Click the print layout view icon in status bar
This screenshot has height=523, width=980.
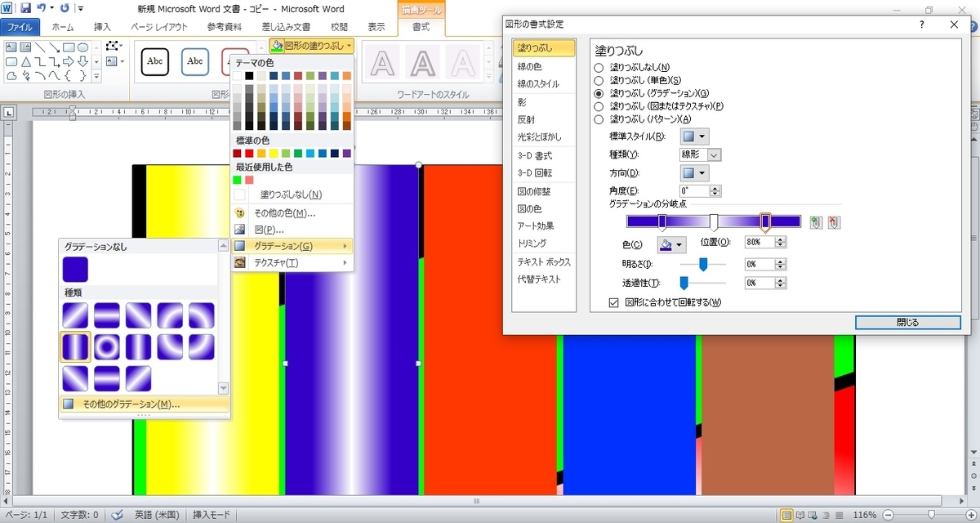[786, 515]
